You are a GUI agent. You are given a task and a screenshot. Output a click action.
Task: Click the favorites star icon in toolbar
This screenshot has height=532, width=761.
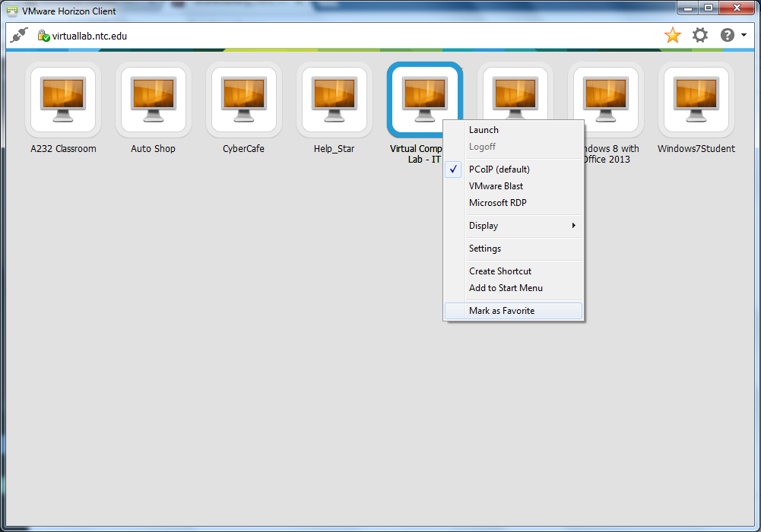click(672, 36)
